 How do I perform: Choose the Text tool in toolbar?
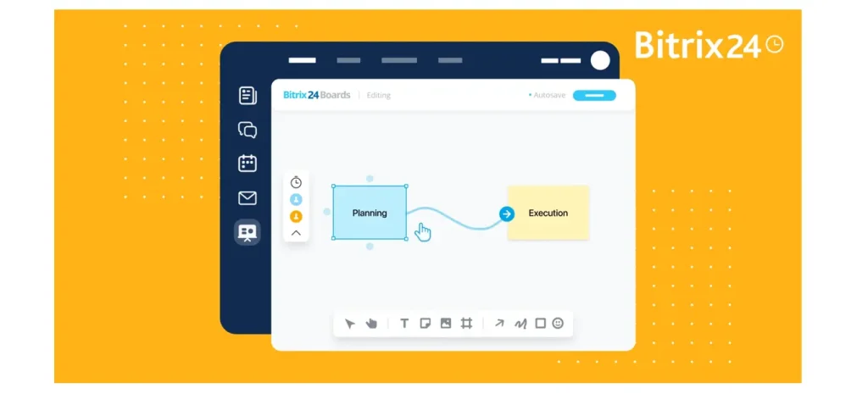(x=404, y=323)
